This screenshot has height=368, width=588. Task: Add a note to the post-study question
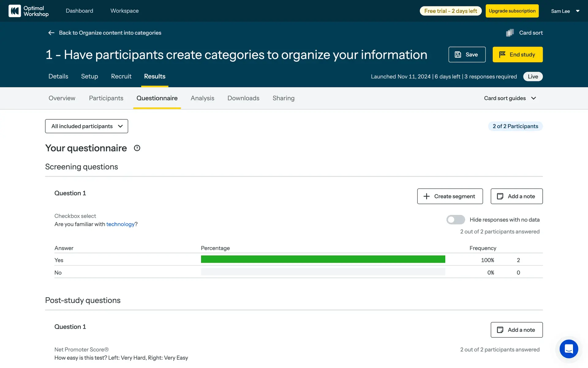point(516,330)
